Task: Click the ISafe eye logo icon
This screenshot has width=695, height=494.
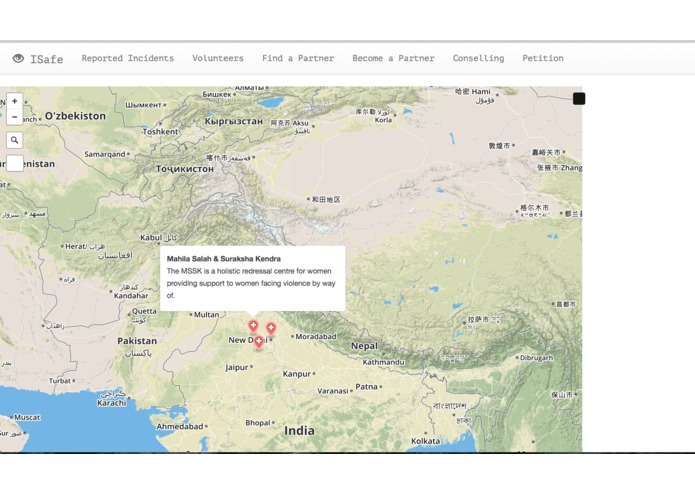Action: (x=18, y=58)
